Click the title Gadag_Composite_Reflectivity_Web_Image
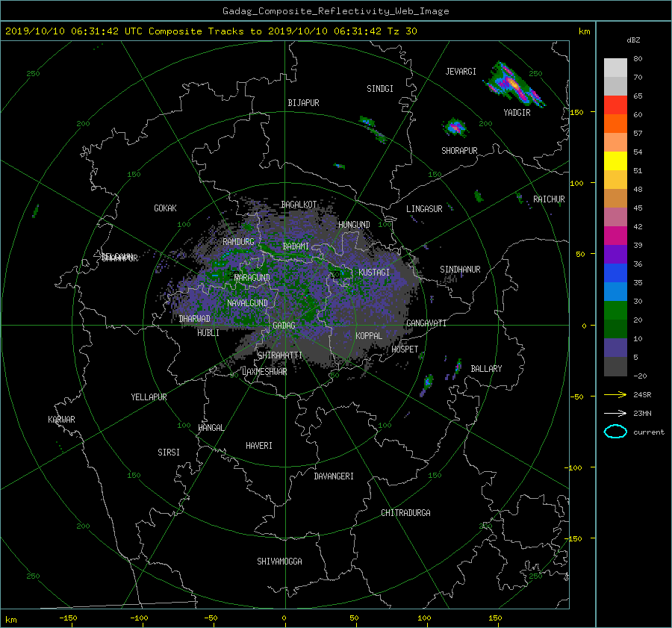The height and width of the screenshot is (628, 672). point(335,11)
